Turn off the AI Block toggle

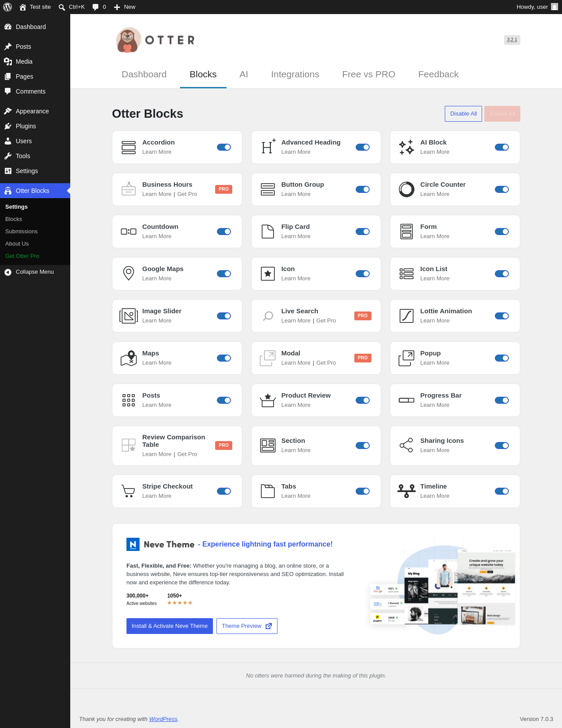(502, 147)
